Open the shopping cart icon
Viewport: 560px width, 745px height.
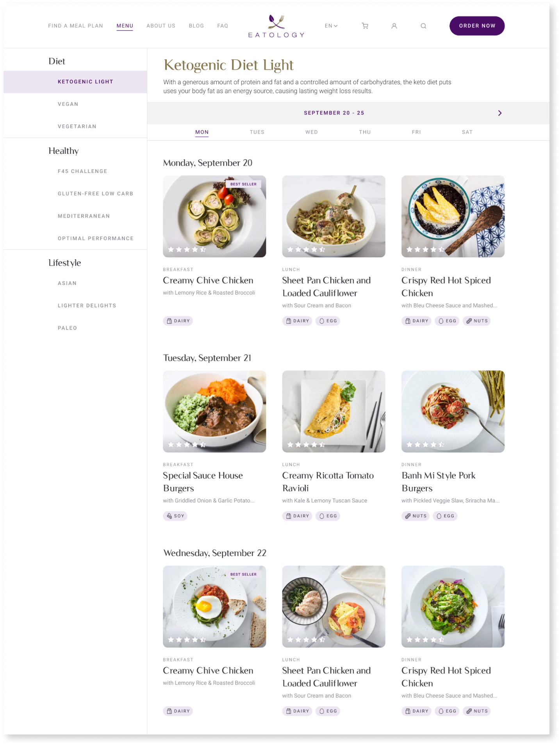365,26
